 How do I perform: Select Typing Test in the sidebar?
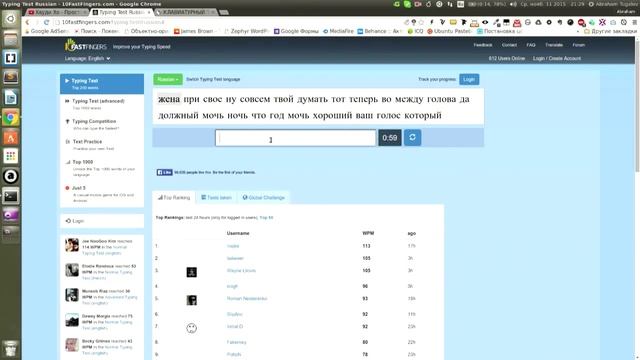point(102,84)
